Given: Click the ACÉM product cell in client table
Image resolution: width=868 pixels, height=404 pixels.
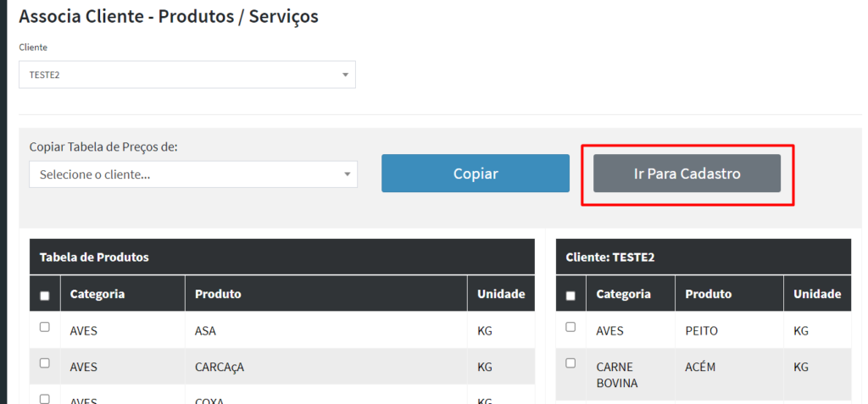Looking at the screenshot, I should (x=700, y=368).
